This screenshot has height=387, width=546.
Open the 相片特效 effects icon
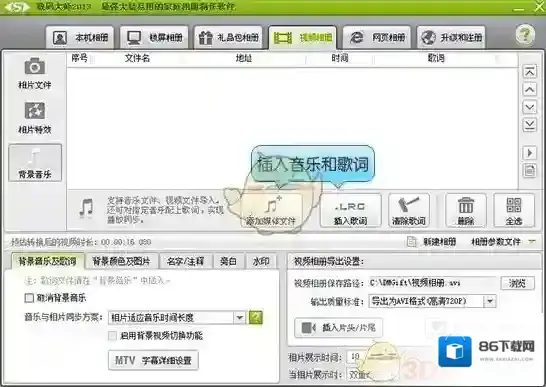pos(34,110)
